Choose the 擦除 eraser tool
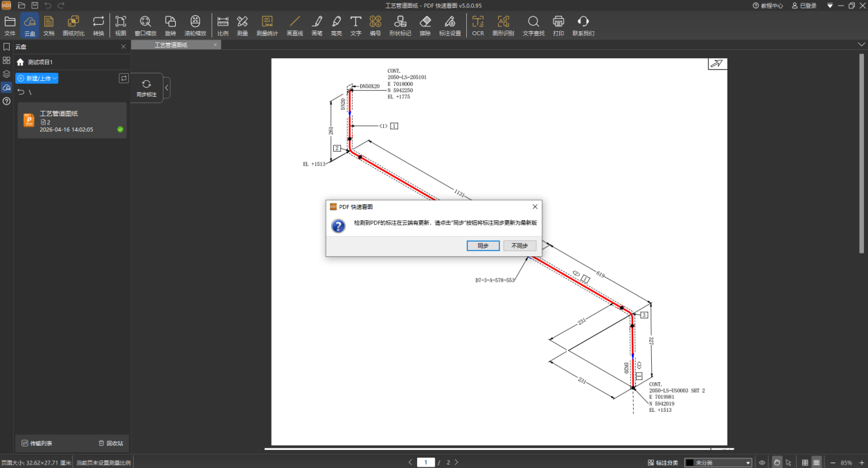868x468 pixels. click(x=425, y=26)
